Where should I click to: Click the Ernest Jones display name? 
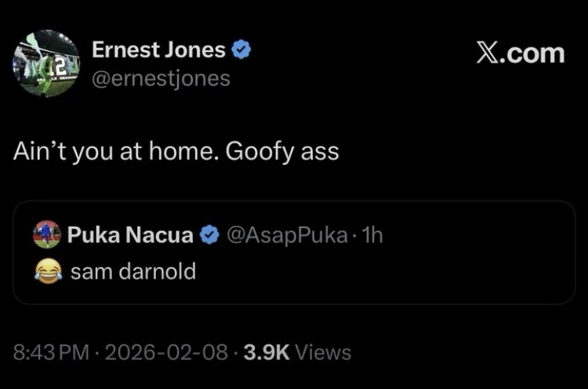(x=158, y=50)
